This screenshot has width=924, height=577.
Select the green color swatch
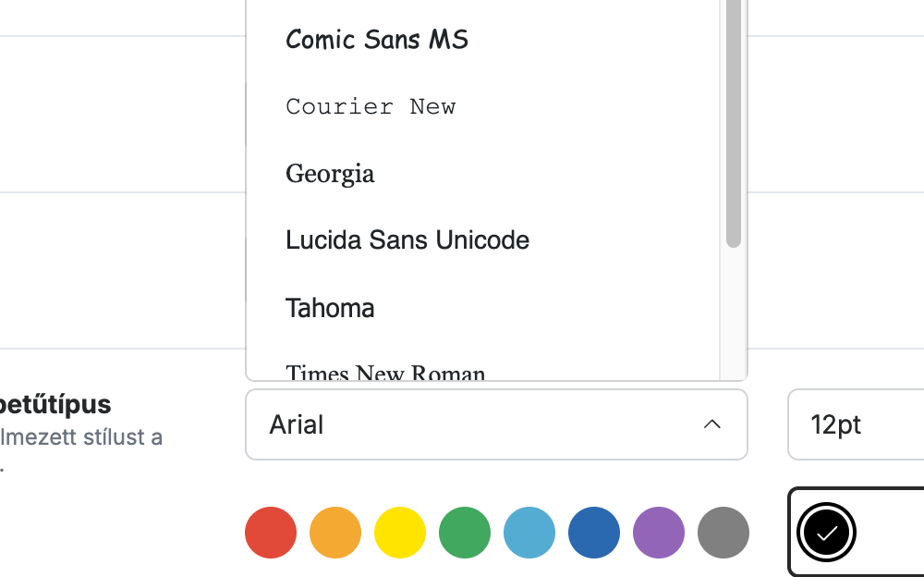465,533
